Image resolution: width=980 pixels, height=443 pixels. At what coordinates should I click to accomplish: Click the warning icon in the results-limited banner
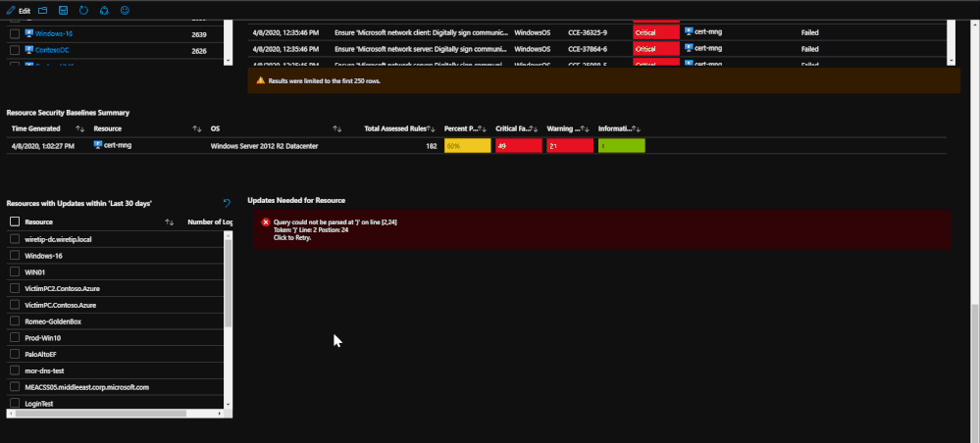pyautogui.click(x=260, y=81)
